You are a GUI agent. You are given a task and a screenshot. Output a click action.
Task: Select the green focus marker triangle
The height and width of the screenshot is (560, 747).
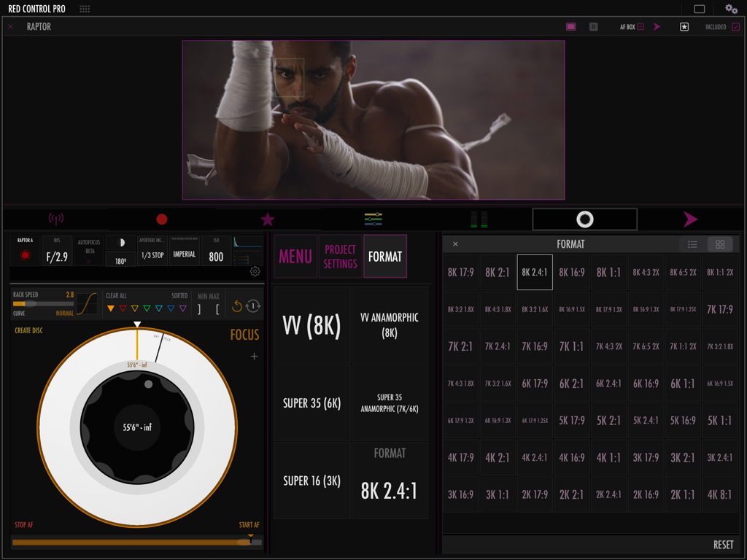[x=147, y=308]
